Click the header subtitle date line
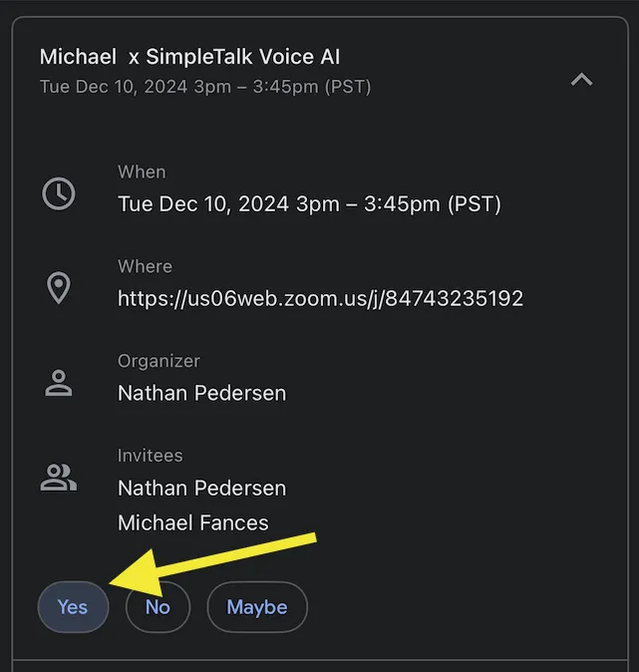The image size is (639, 672). tap(205, 87)
